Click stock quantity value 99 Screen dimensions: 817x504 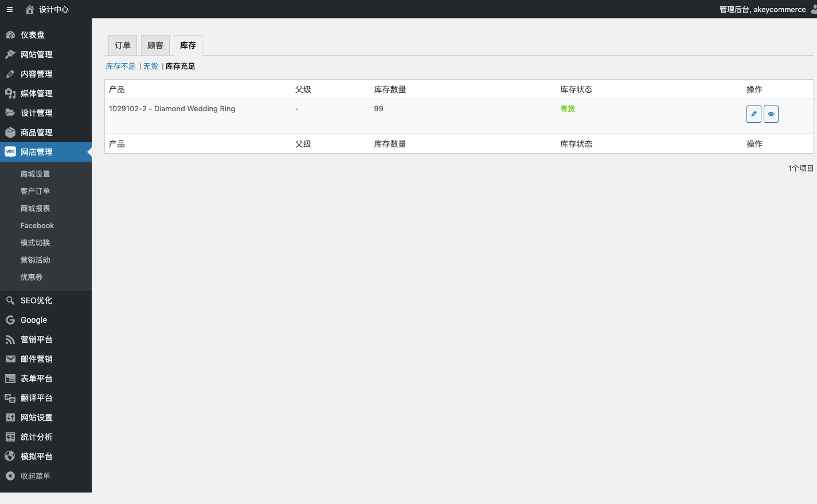coord(378,109)
